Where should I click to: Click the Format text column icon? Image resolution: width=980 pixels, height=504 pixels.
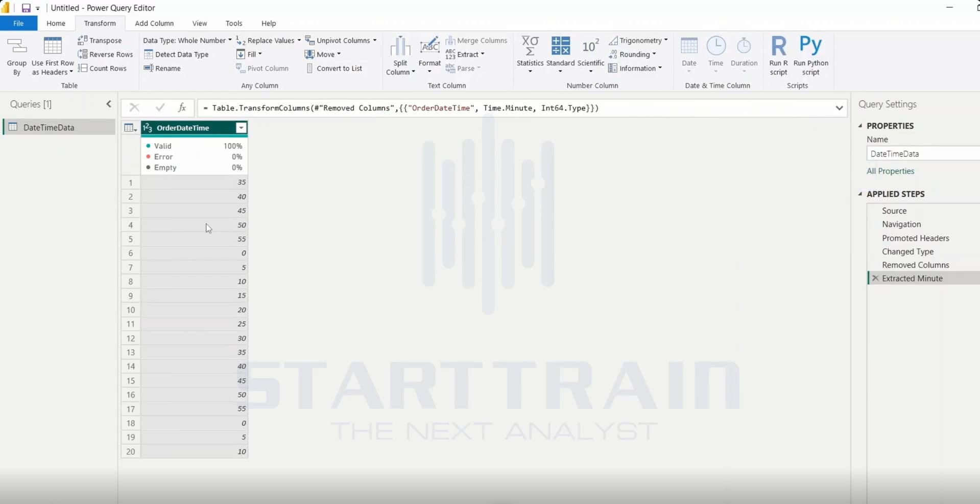coord(429,46)
